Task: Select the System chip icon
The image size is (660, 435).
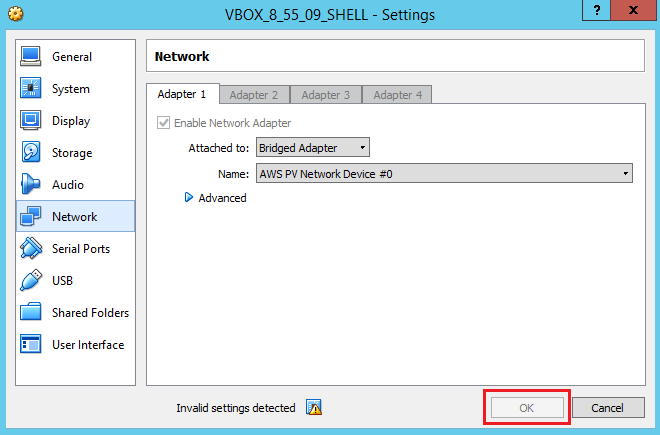Action: pyautogui.click(x=31, y=89)
